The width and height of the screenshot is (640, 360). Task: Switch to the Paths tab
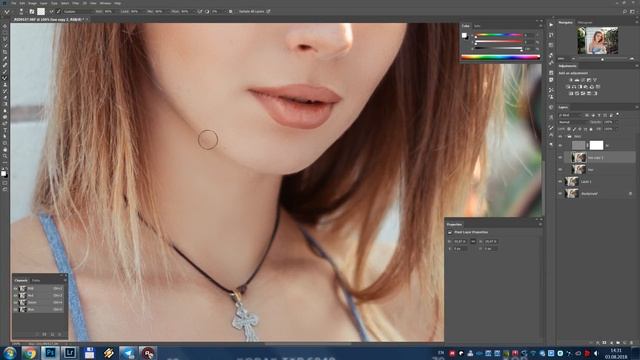[x=36, y=280]
